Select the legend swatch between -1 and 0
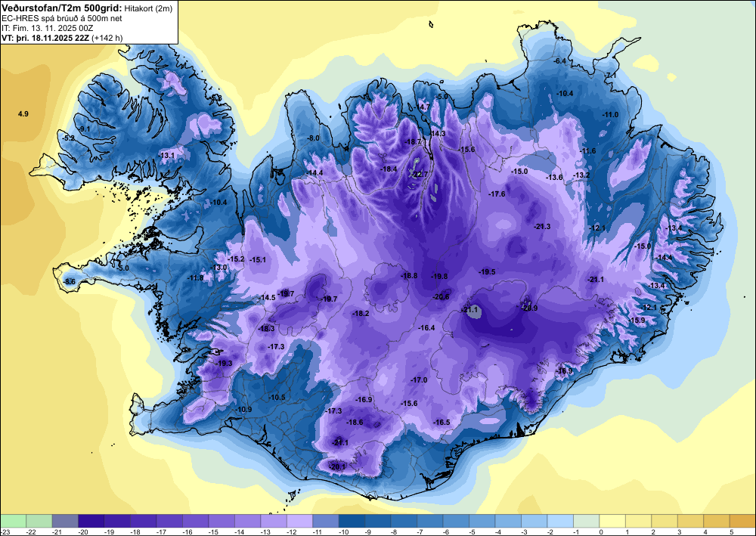Image resolution: width=756 pixels, height=536 pixels. (587, 521)
